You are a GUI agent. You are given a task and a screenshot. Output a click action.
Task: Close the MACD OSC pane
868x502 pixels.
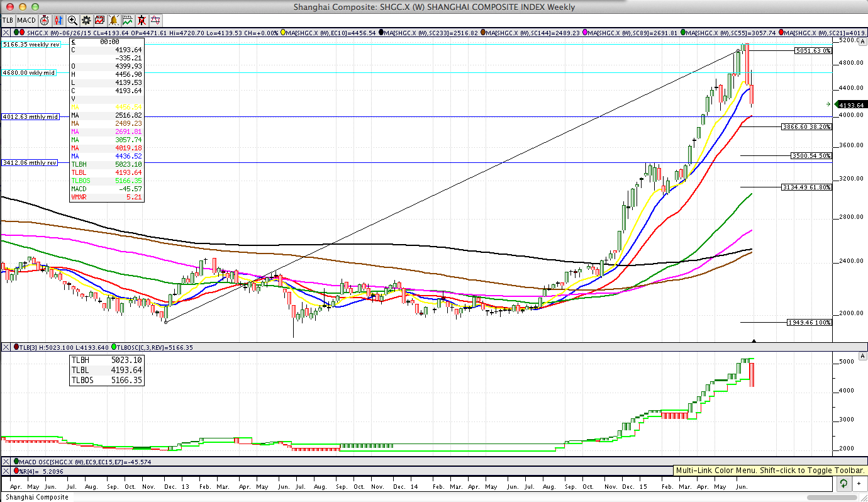(x=6, y=462)
